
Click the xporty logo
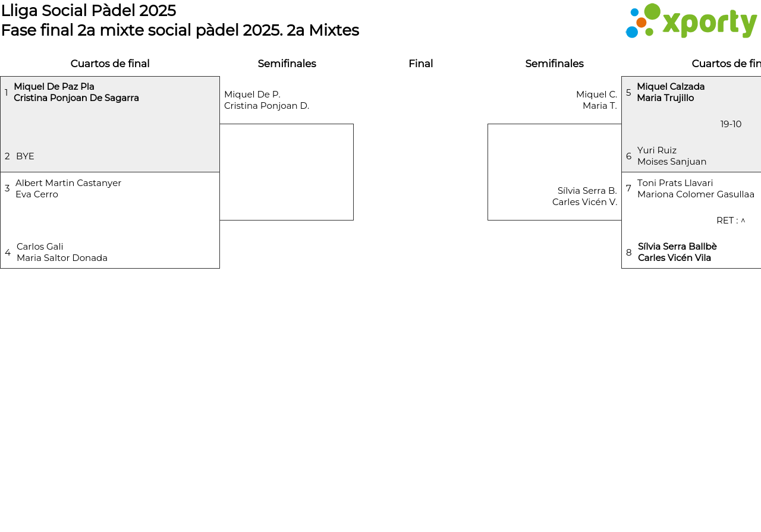(x=691, y=21)
